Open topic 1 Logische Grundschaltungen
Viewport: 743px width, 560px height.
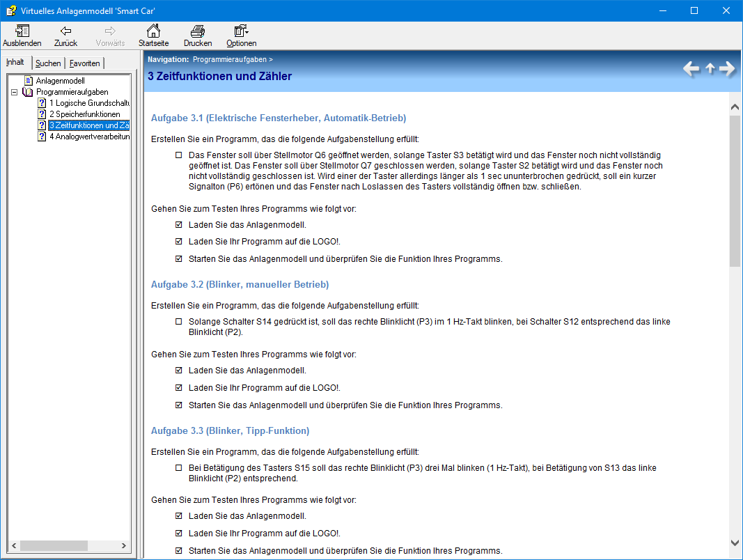point(89,103)
